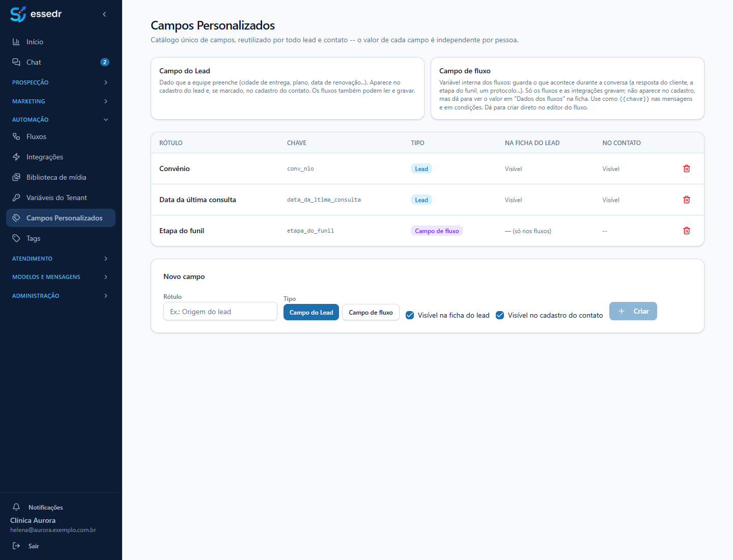
Task: Click the Variáveis do Tenant key icon
Action: coord(16,198)
